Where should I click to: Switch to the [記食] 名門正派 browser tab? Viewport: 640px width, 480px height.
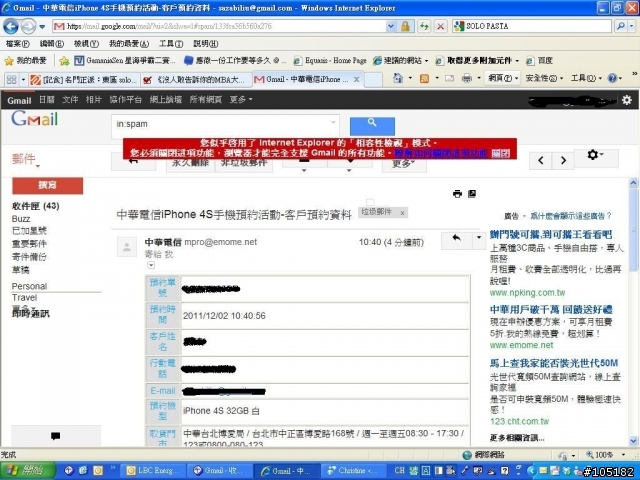click(84, 80)
